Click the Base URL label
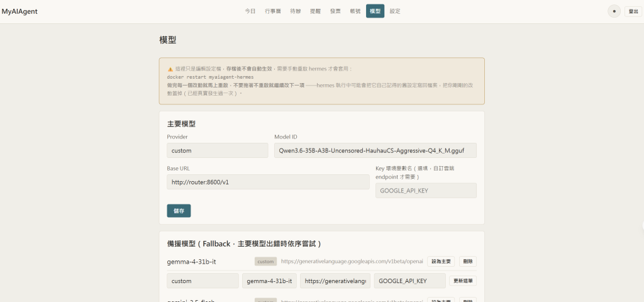This screenshot has width=644, height=302. 178,169
